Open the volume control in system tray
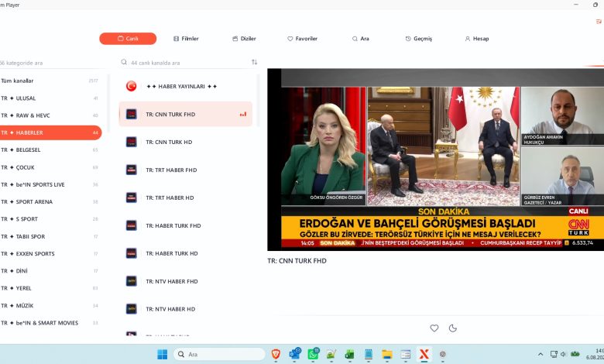 click(563, 355)
